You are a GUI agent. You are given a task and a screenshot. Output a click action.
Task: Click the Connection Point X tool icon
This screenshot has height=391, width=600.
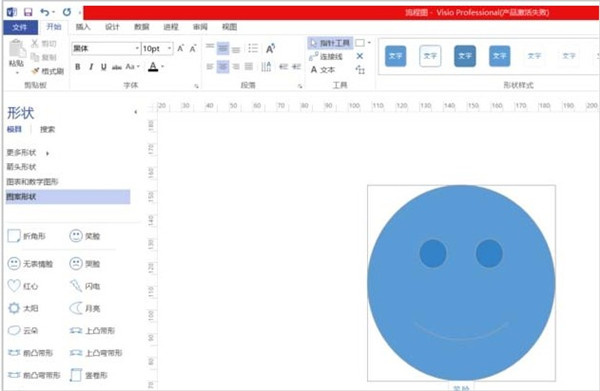tap(360, 56)
